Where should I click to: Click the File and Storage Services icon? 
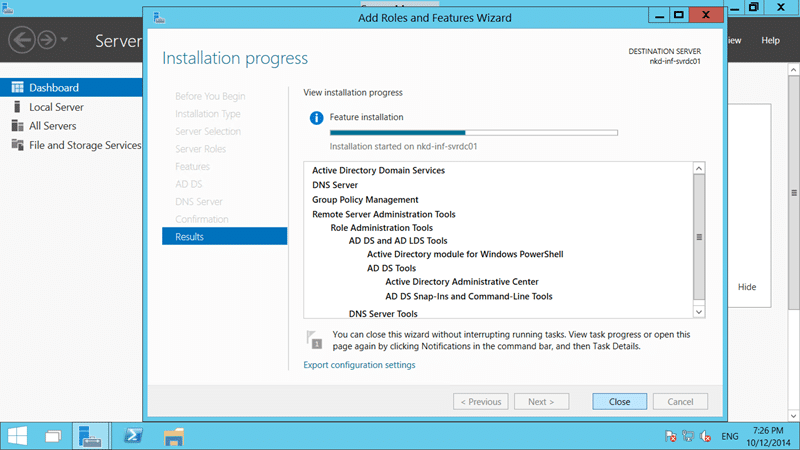click(x=17, y=145)
